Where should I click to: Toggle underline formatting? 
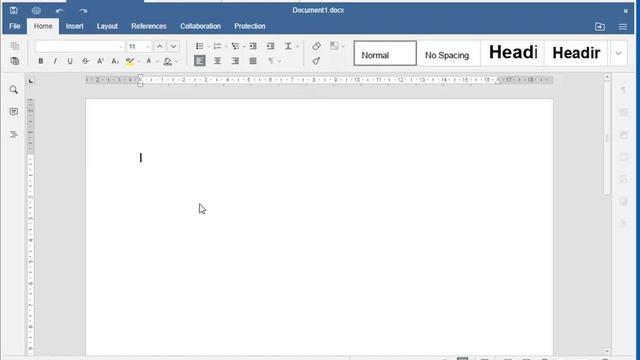[70, 61]
